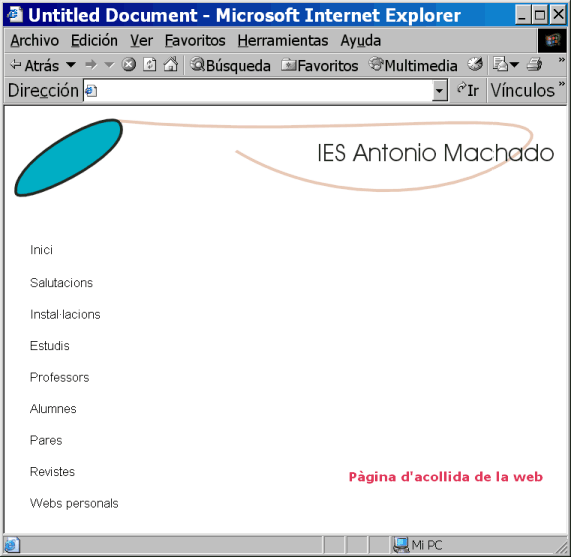This screenshot has height=557, width=571.
Task: Go to the Home page icon
Action: coord(170,64)
